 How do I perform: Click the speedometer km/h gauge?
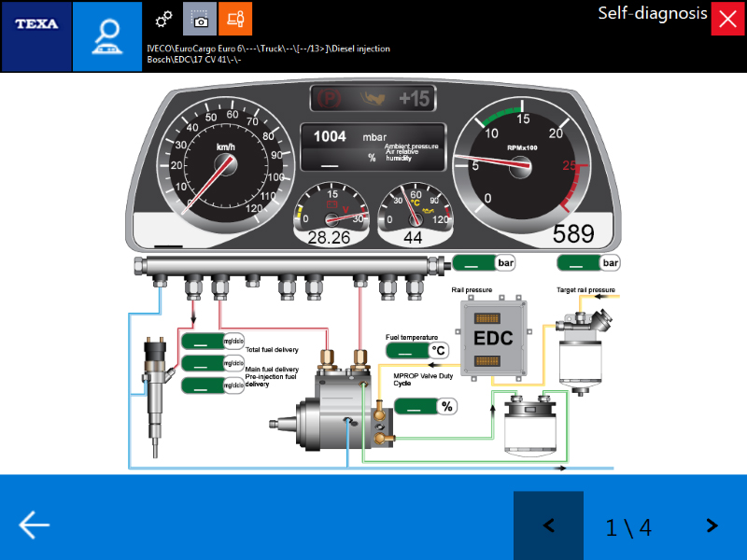(x=226, y=164)
